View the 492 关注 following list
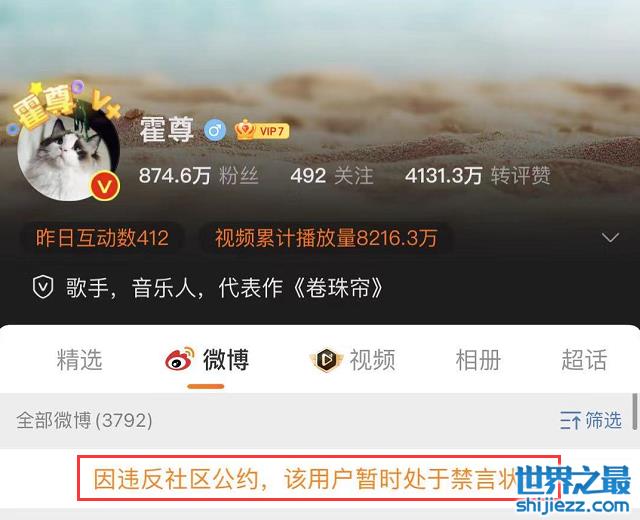 click(x=332, y=176)
